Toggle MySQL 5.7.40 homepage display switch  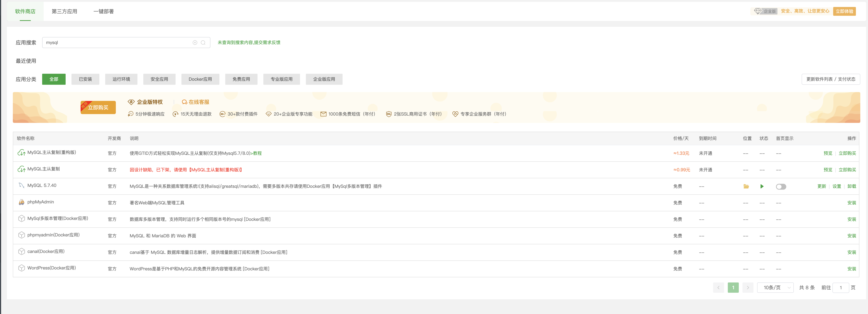[x=781, y=187]
